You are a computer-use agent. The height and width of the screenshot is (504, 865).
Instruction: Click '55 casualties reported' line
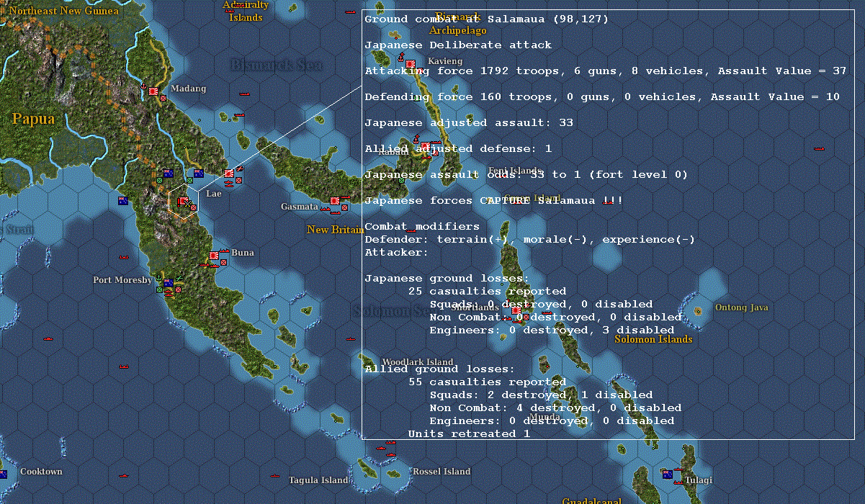tap(487, 382)
